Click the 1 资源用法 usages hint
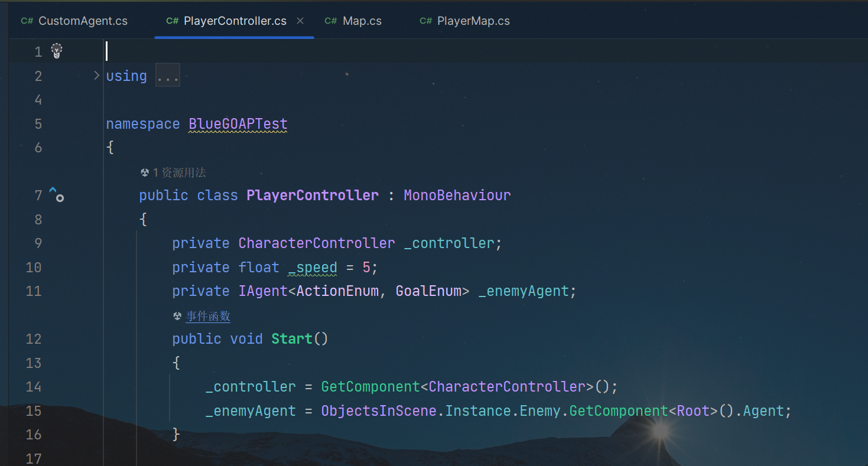The image size is (868, 466). 179,172
